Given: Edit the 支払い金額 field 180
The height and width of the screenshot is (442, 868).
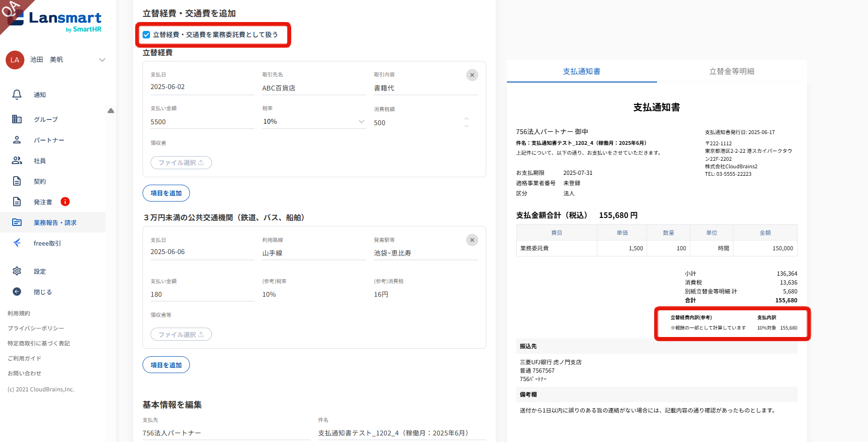Looking at the screenshot, I should pos(203,294).
